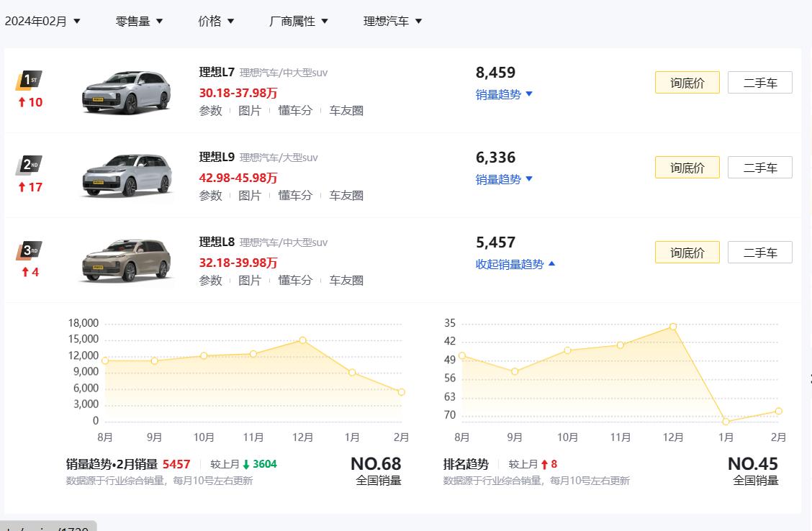Open 车友圈 link for 理想L7
This screenshot has height=531, width=812.
(x=346, y=110)
